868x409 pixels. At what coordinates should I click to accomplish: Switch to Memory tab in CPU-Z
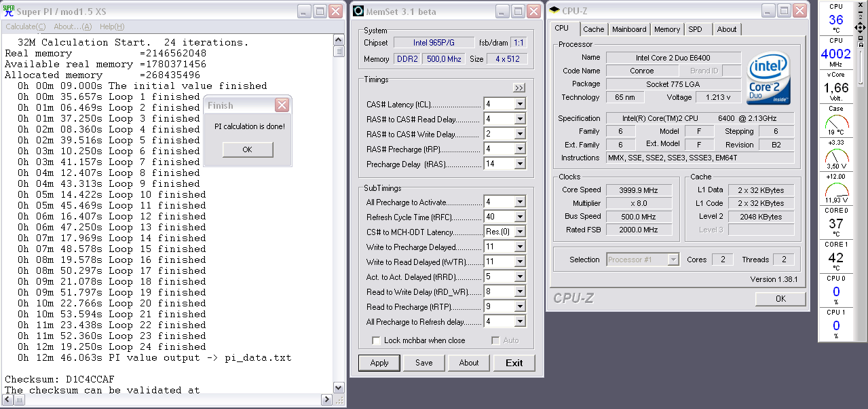click(667, 29)
